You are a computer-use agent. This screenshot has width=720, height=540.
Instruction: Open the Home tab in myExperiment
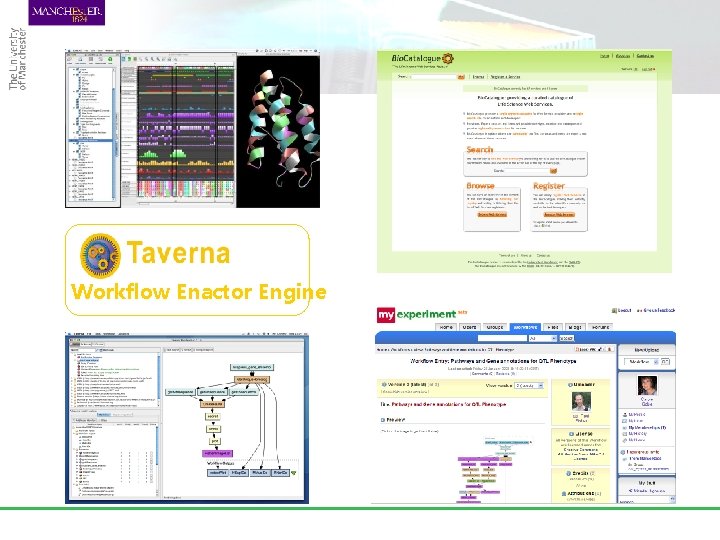click(x=446, y=327)
